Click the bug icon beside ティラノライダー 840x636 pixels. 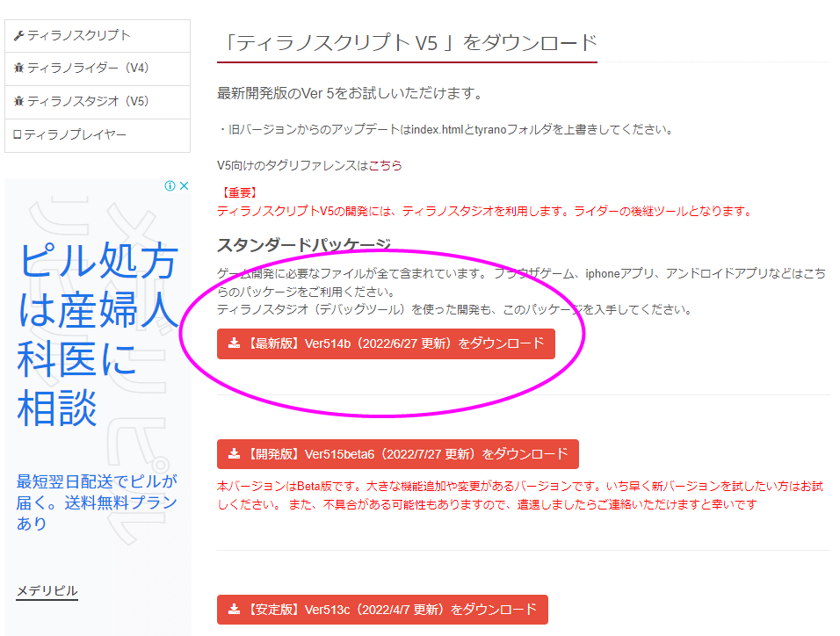click(18, 68)
